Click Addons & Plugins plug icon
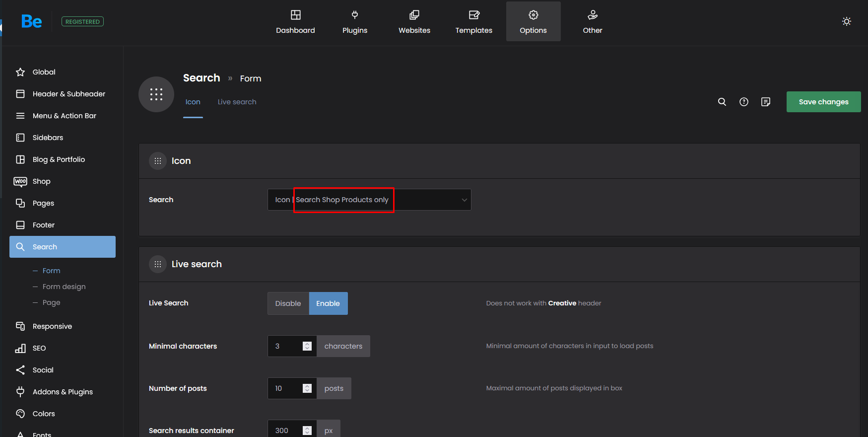This screenshot has width=868, height=437. click(x=20, y=392)
